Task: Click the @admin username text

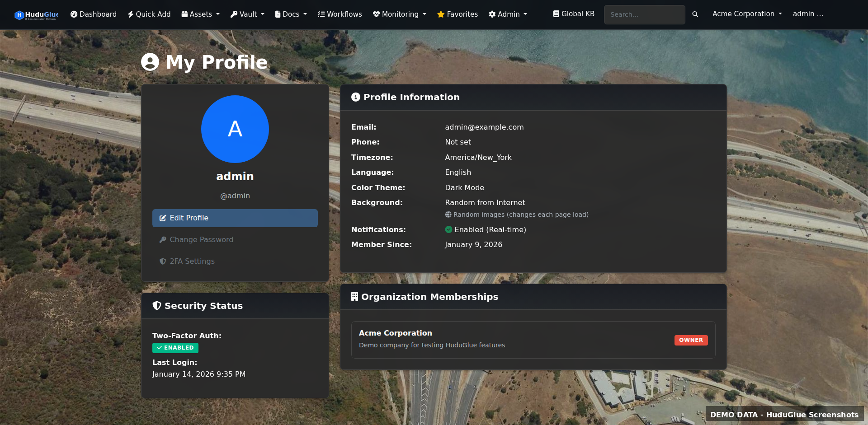Action: coord(235,196)
